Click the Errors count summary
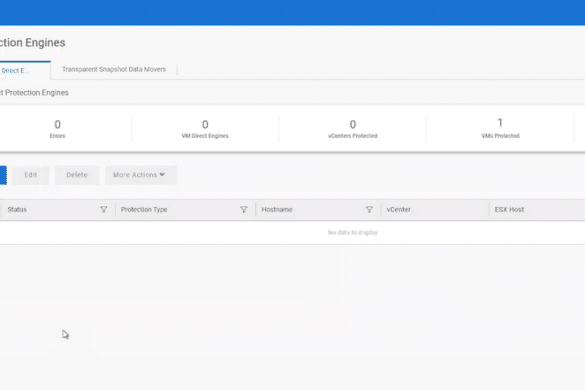Viewport: 585px width, 390px height. click(x=57, y=129)
